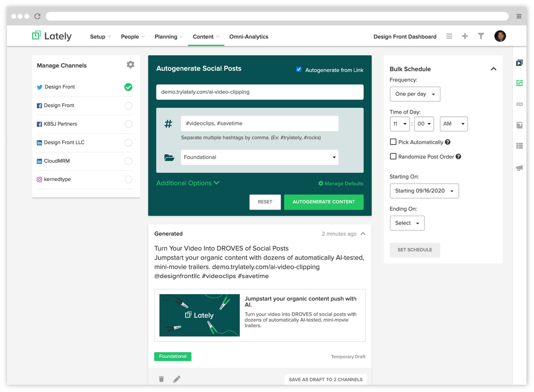Screen dimensions: 534x392
Task: Open Manage Channels settings gear
Action: click(x=130, y=65)
